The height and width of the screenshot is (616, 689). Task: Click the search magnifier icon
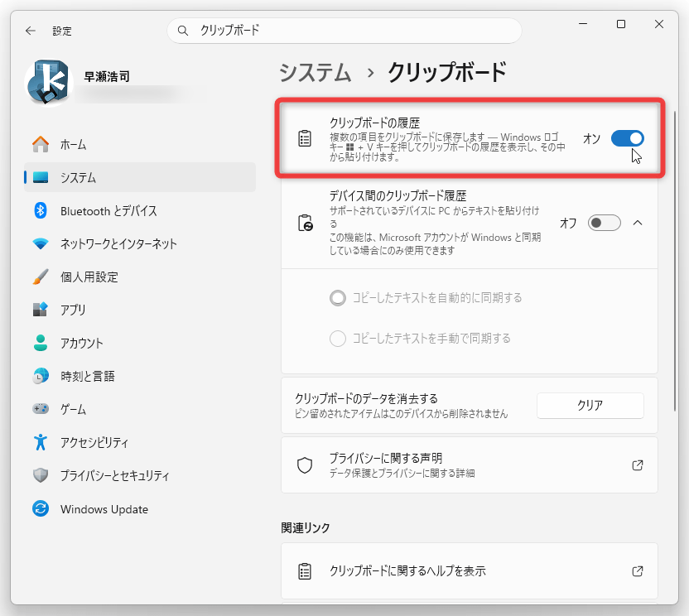(183, 31)
